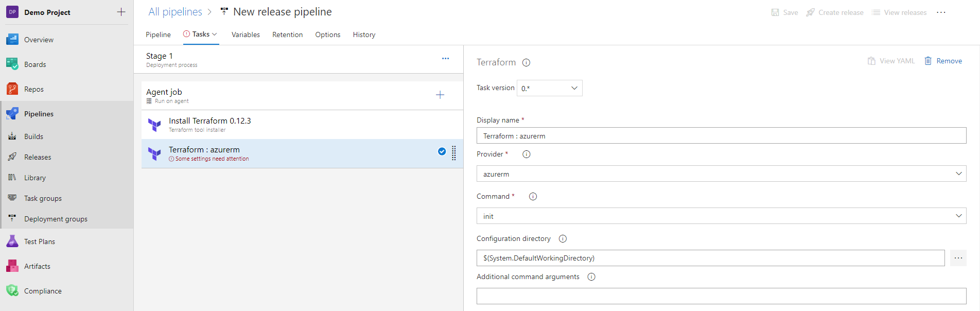This screenshot has width=980, height=311.
Task: Click the Configuration directory input field
Action: click(710, 258)
